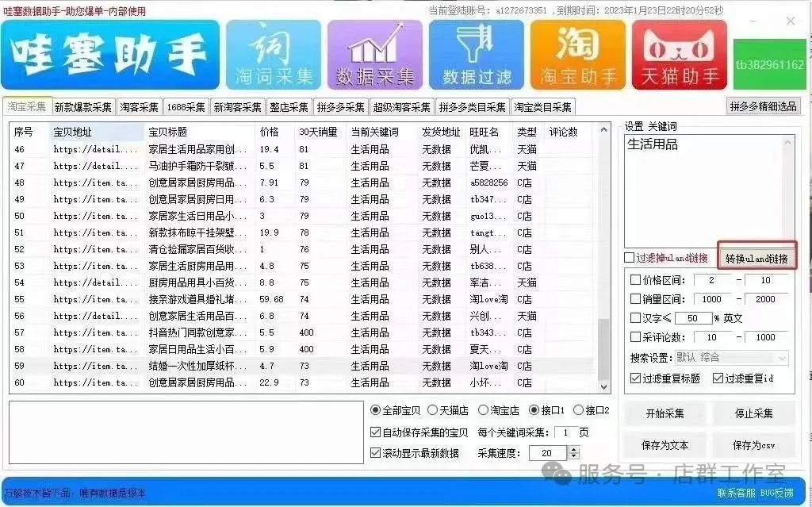The image size is (812, 507).
Task: Click the 数据采集 chart icon
Action: [x=375, y=54]
